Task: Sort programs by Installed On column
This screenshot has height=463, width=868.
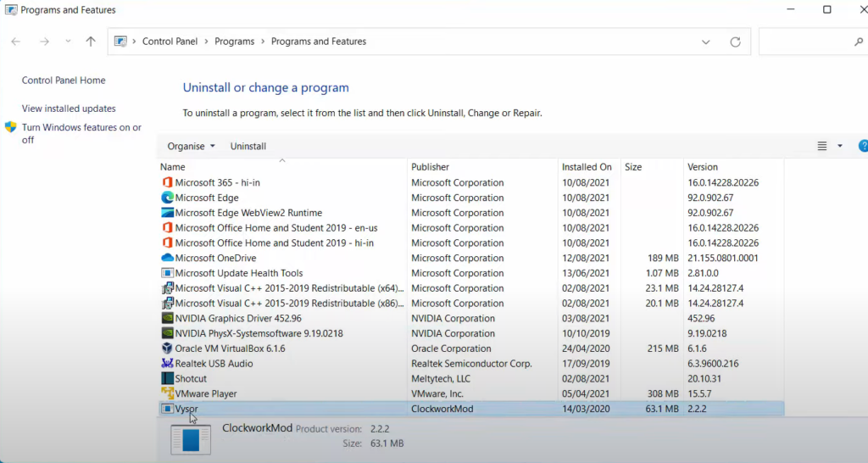Action: [x=587, y=167]
